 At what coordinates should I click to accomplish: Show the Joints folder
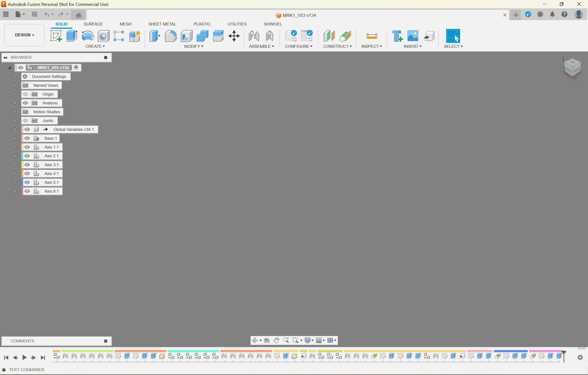tap(25, 121)
